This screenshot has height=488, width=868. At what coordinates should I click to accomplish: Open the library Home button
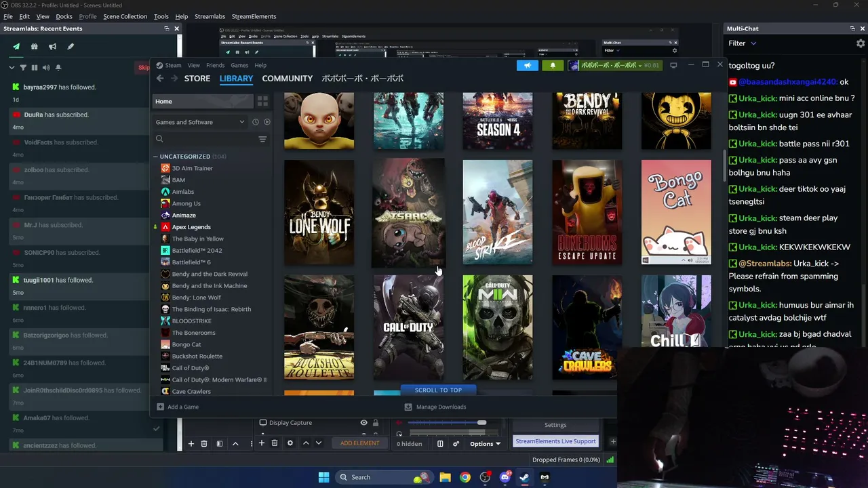203,102
